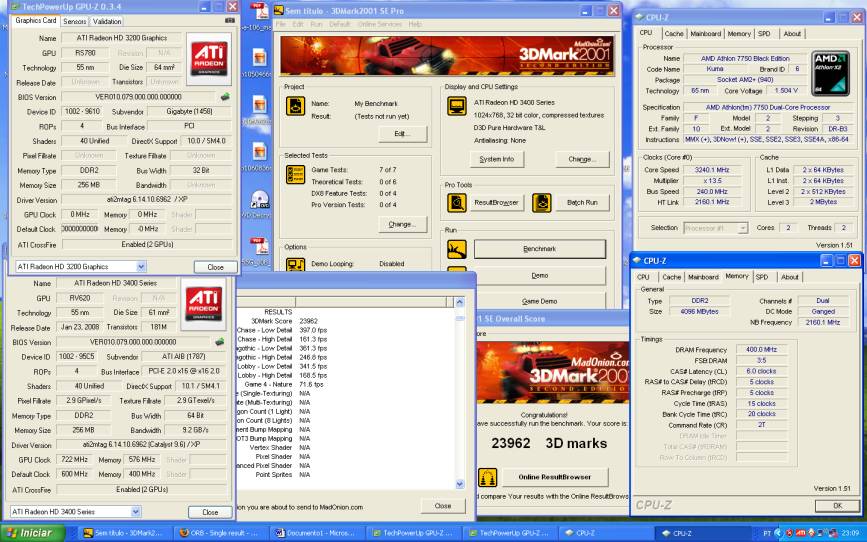Click the 3DMark2001 banner in the main window

coord(447,56)
